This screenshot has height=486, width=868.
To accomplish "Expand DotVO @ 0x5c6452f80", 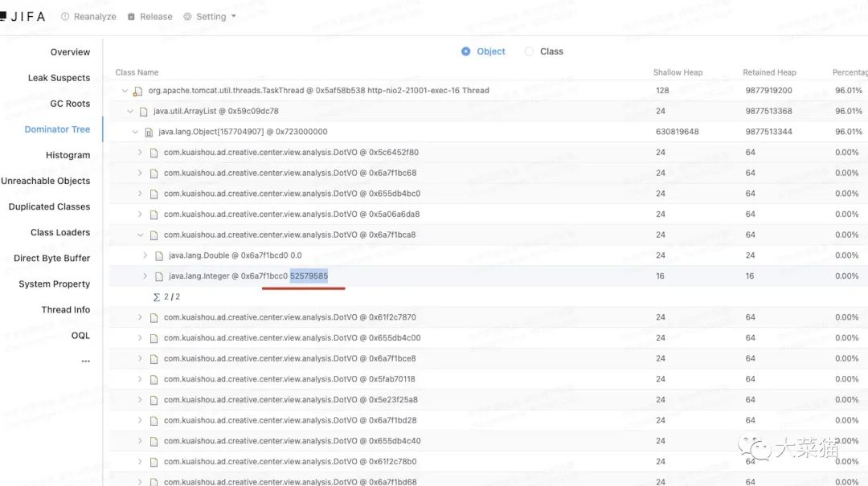I will pyautogui.click(x=140, y=152).
